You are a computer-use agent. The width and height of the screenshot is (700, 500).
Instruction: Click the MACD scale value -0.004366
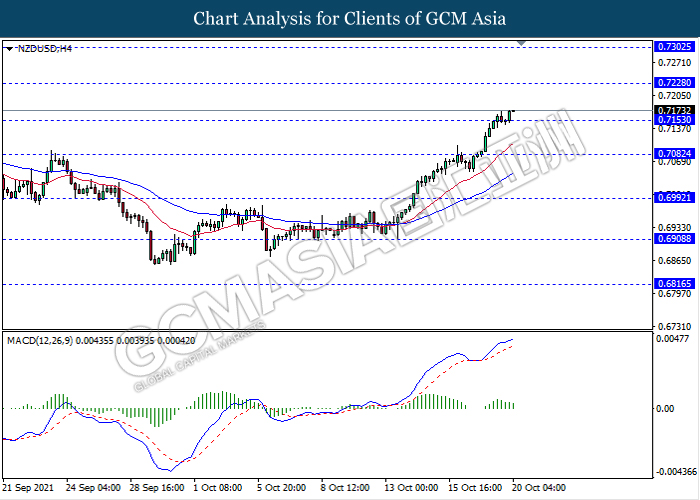point(676,472)
